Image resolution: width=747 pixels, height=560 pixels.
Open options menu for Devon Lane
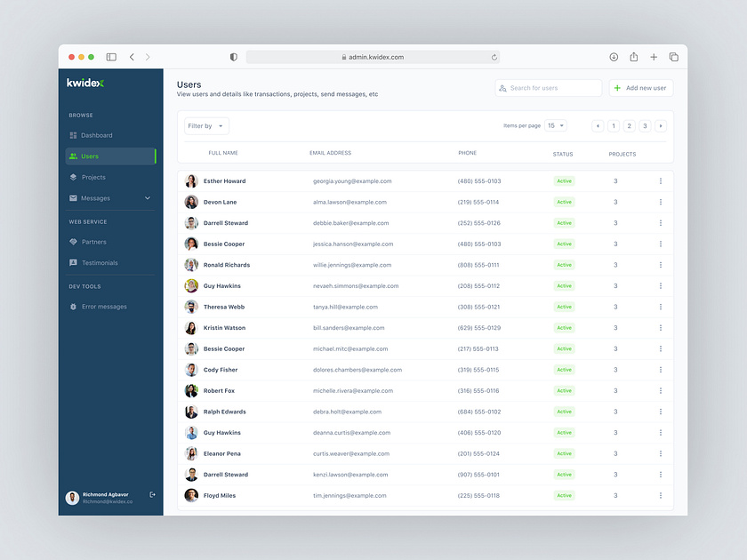[660, 202]
